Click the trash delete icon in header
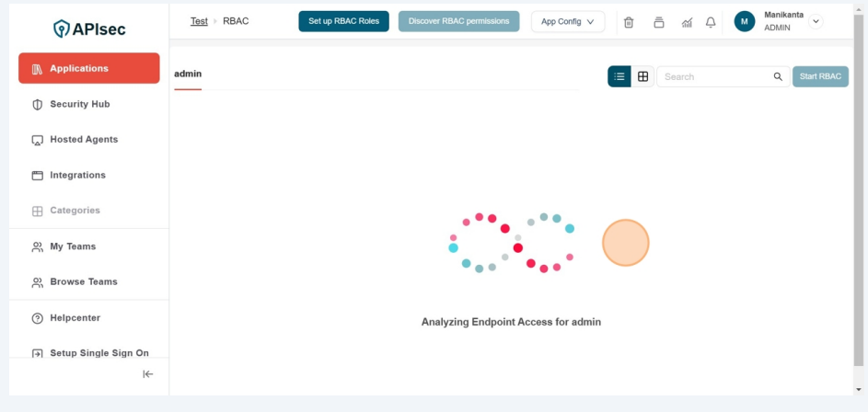 tap(629, 22)
